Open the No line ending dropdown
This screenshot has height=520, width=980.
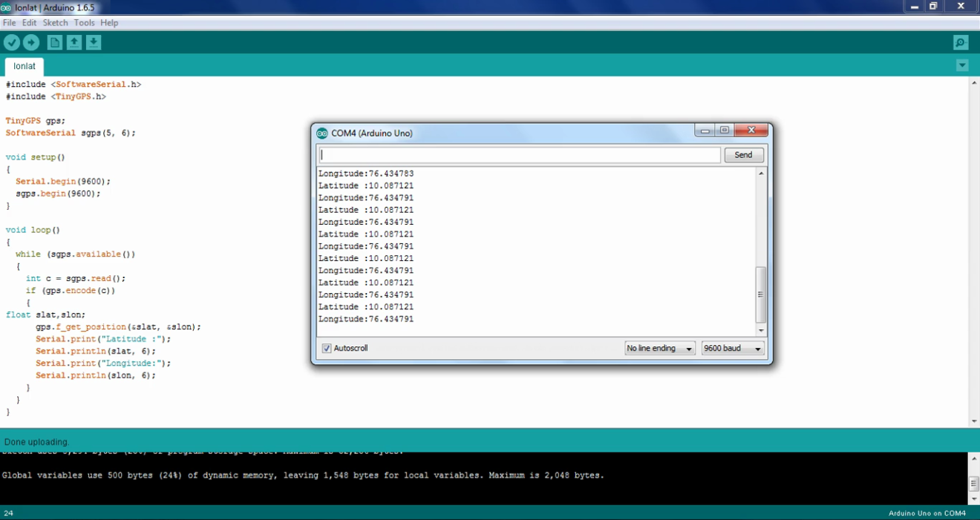[x=659, y=349]
